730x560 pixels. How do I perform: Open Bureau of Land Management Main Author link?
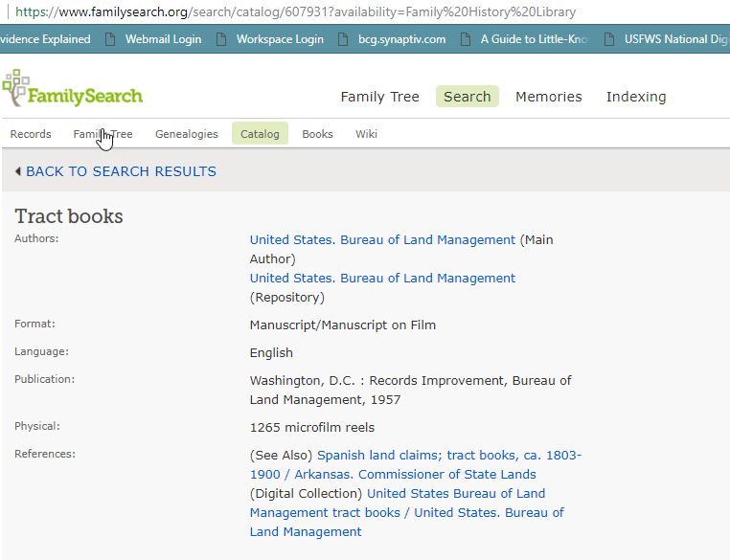tap(382, 240)
